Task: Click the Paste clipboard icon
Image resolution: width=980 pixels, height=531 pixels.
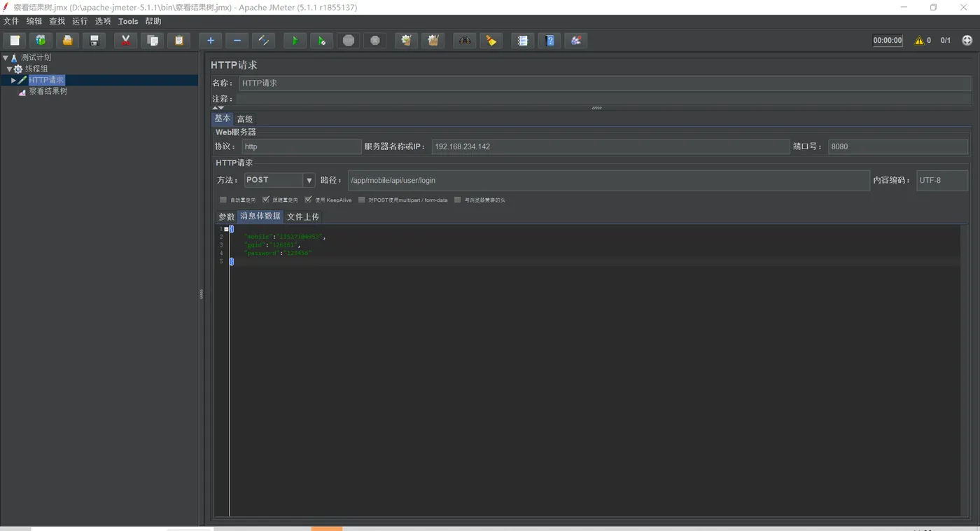Action: [178, 41]
